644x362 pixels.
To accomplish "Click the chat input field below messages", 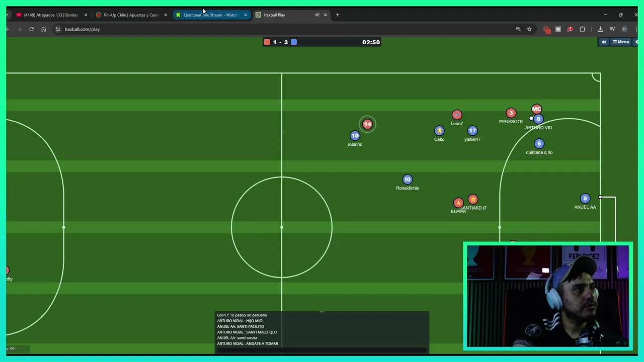I will [322, 350].
